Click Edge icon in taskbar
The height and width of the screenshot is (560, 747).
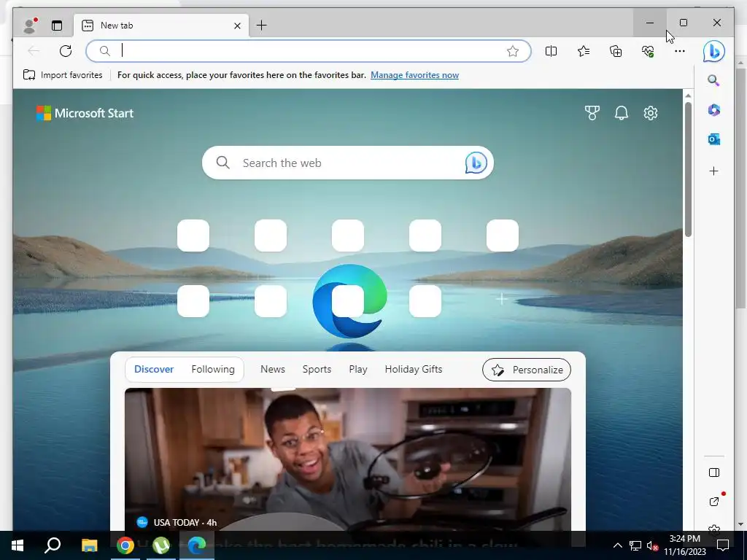197,545
